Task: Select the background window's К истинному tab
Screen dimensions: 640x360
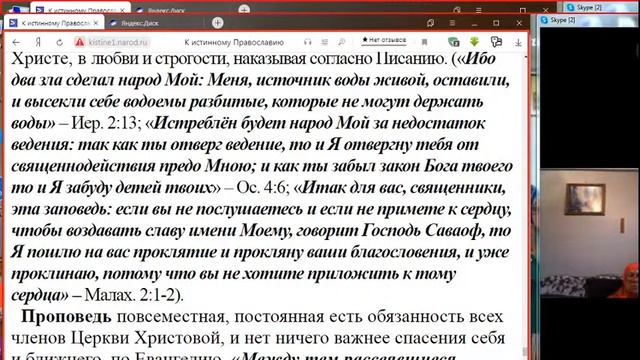Action: 81,9
